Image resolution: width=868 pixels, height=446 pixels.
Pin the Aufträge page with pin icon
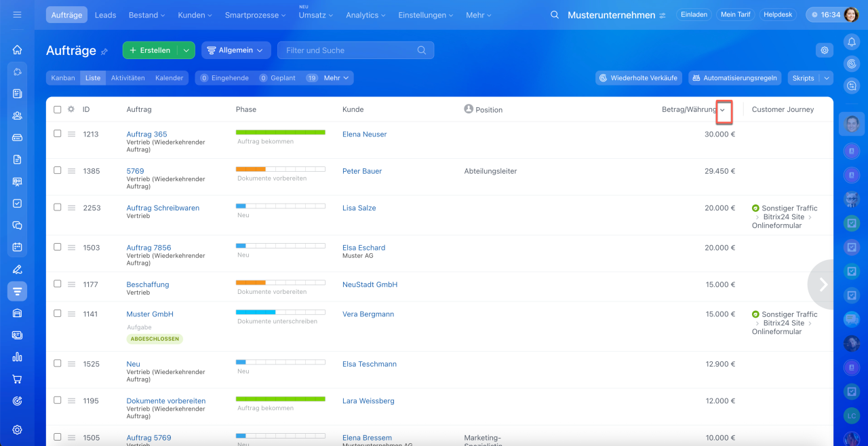tap(104, 52)
